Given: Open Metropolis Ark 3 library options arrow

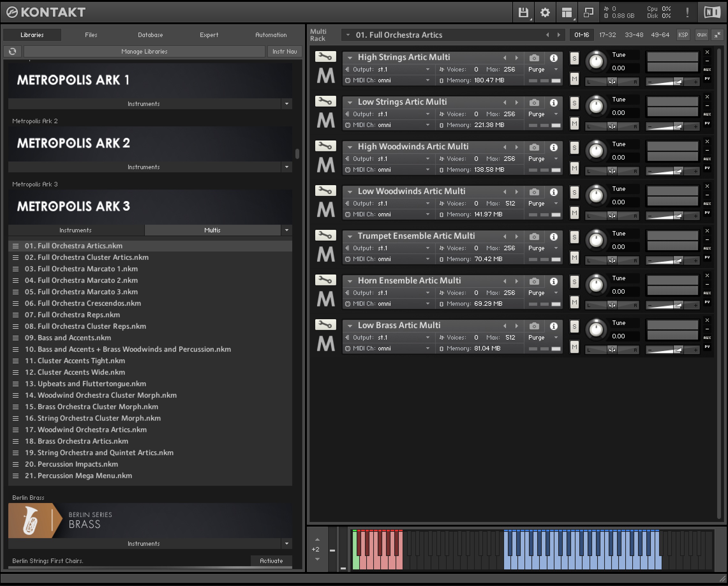Looking at the screenshot, I should click(x=287, y=230).
